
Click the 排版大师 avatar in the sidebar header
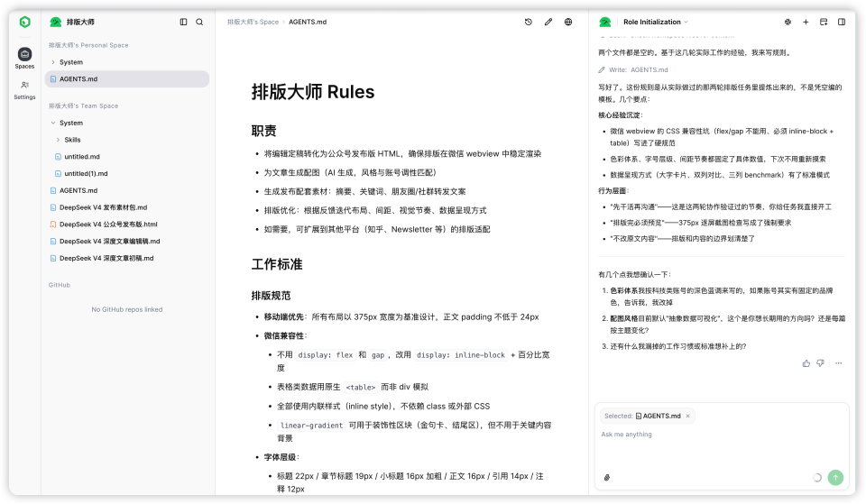point(55,22)
